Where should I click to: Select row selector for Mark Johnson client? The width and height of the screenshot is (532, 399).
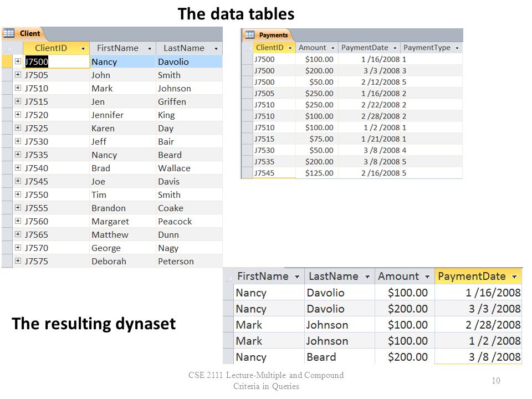[x=7, y=88]
